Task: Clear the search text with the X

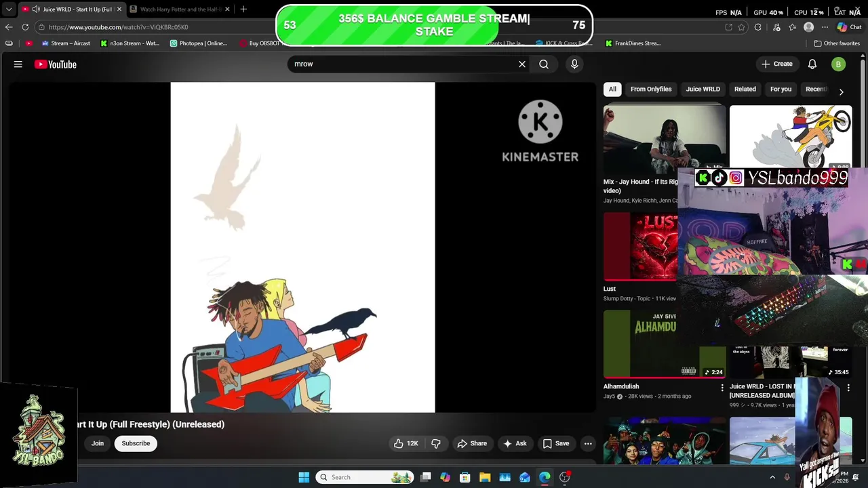Action: [x=522, y=64]
